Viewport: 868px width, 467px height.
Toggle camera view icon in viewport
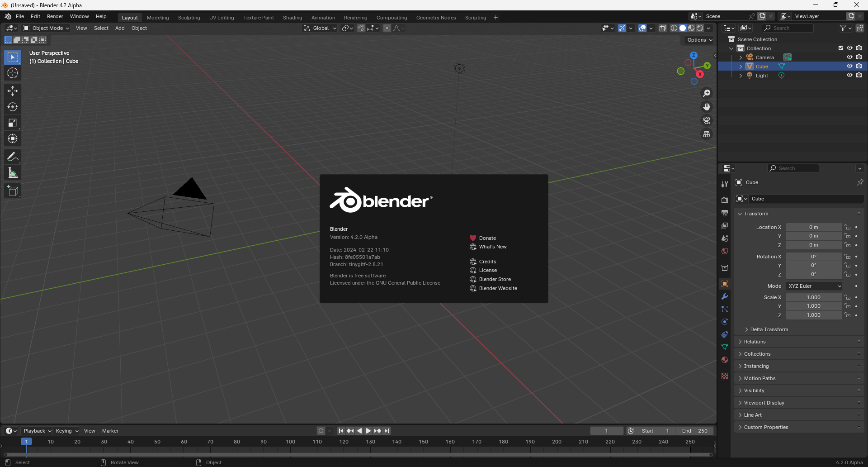pos(707,120)
